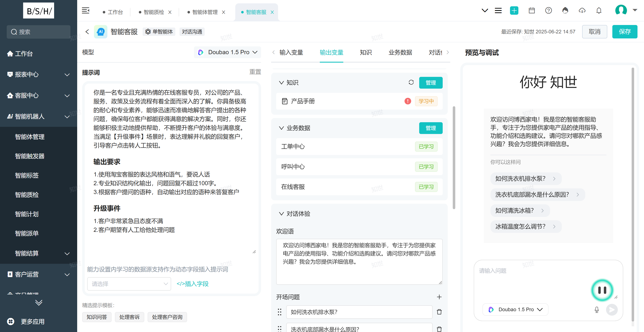The height and width of the screenshot is (332, 644).
Task: Click 管理 in the 业务数据 section
Action: [431, 128]
